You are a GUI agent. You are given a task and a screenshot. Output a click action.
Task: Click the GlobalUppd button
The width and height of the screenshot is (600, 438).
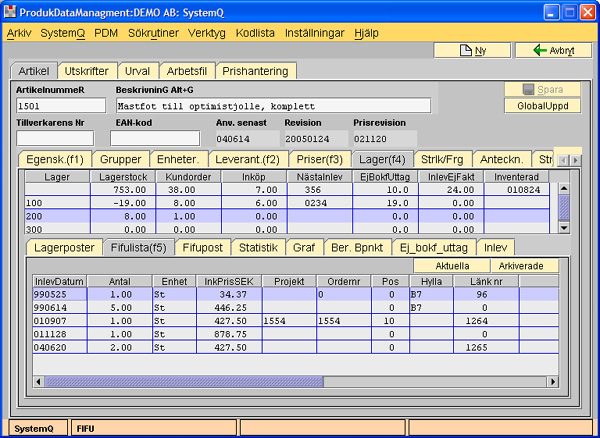tap(542, 106)
